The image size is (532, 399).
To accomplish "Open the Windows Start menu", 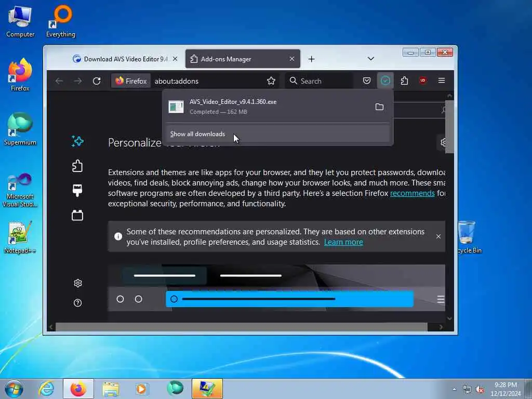I will click(14, 389).
